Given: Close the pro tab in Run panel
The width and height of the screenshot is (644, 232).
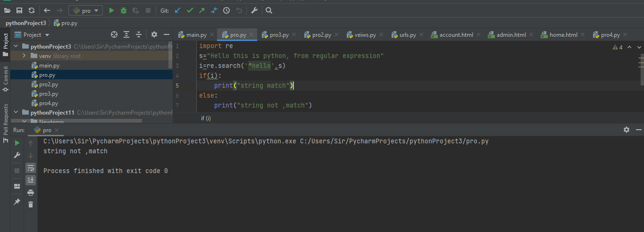Looking at the screenshot, I should [x=57, y=130].
